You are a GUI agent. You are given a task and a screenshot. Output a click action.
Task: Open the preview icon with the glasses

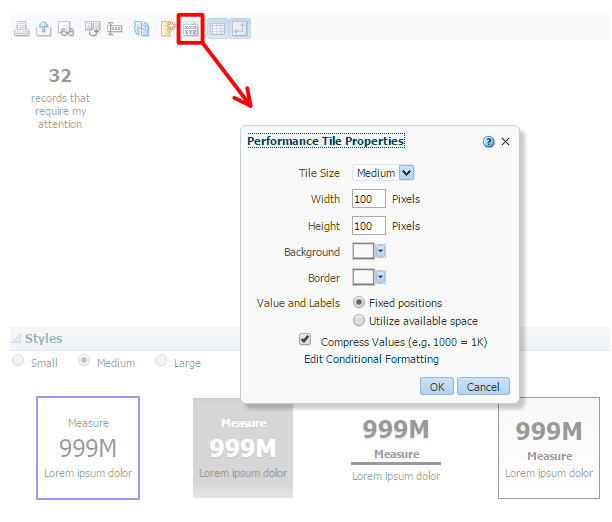[66, 29]
